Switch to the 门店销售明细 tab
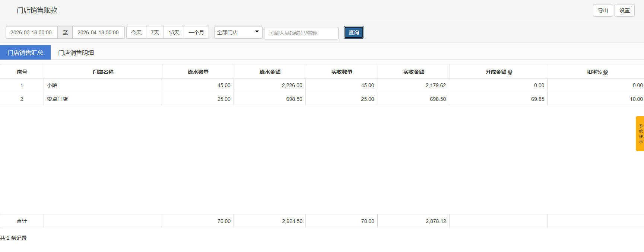 [x=76, y=53]
